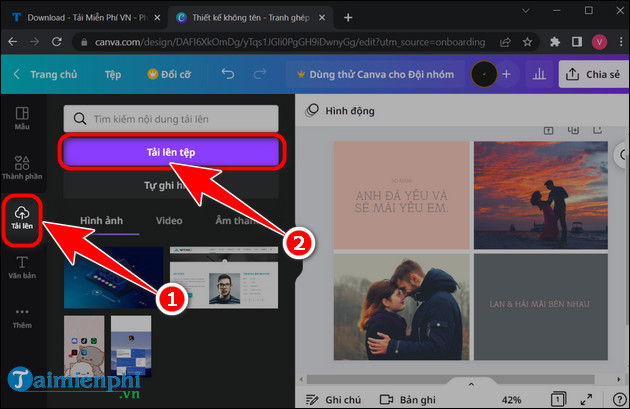630x409 pixels.
Task: Open the Đổi cỡ resize option
Action: 169,74
